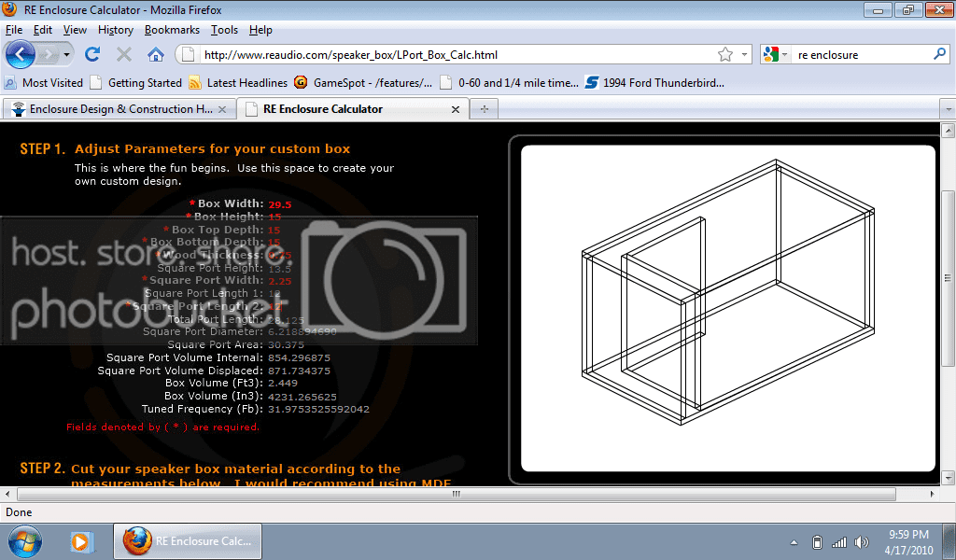
Task: Click the Tuned Frequency value 31.9753525592042
Action: point(318,410)
